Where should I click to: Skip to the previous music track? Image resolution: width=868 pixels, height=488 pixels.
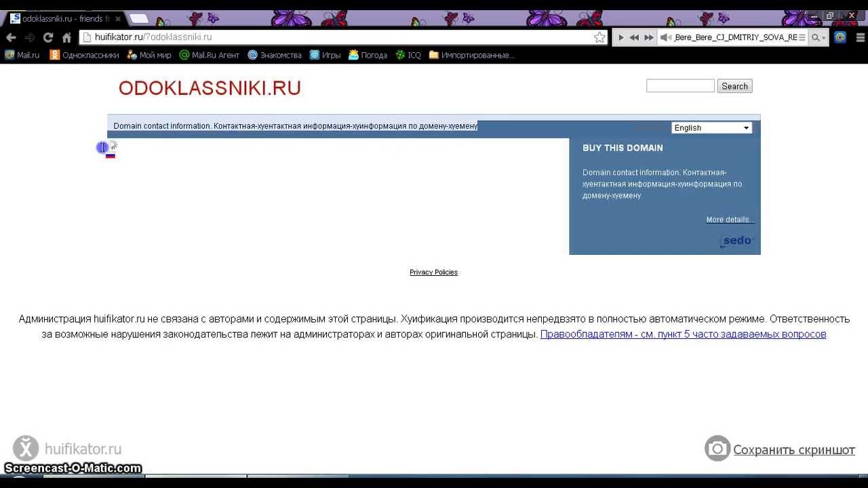coord(634,37)
